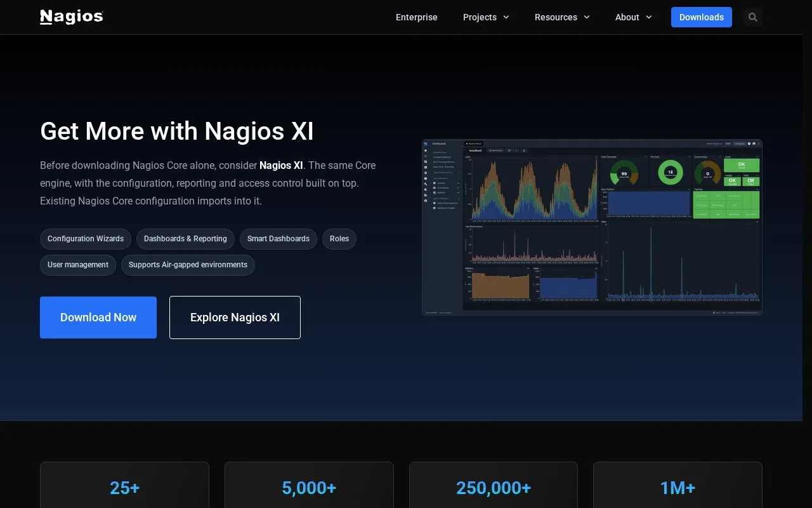The height and width of the screenshot is (508, 812).
Task: Select the Roles tag
Action: click(339, 239)
